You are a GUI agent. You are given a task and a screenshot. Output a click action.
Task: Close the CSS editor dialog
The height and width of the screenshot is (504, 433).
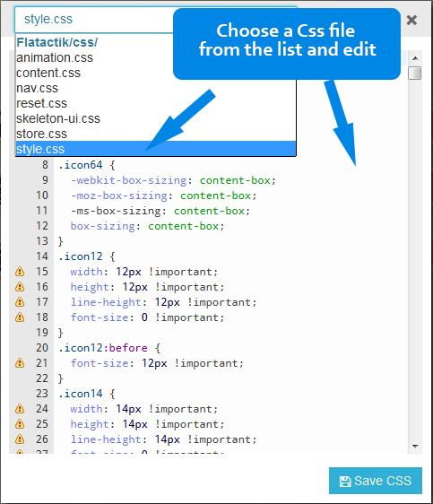(x=411, y=20)
